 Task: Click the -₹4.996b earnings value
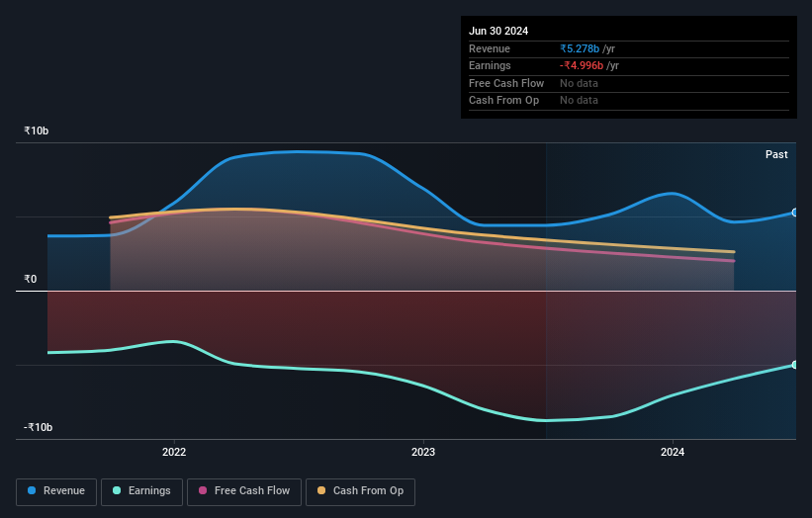(x=581, y=65)
